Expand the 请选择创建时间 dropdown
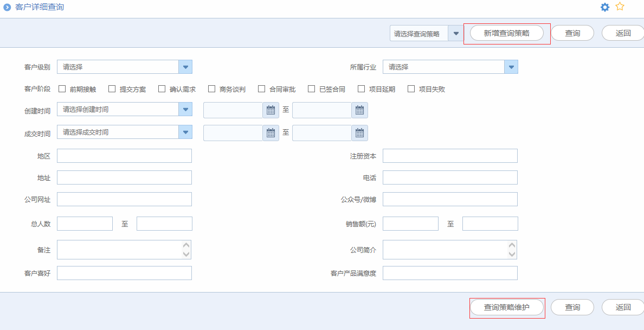Viewport: 644px width, 330px height. 185,109
